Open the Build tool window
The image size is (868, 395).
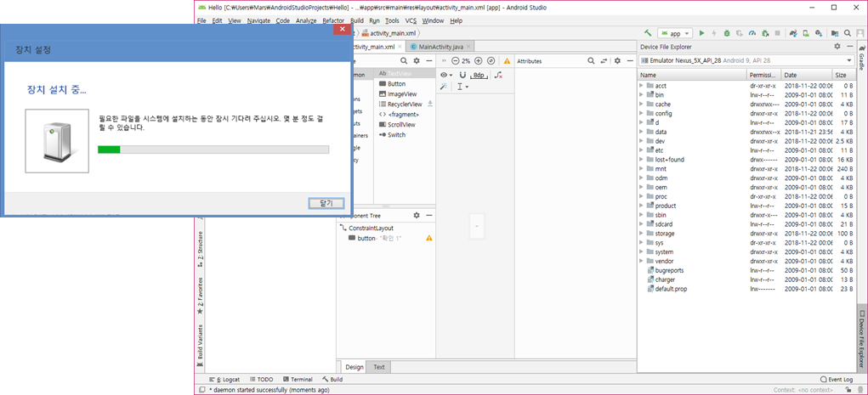332,380
